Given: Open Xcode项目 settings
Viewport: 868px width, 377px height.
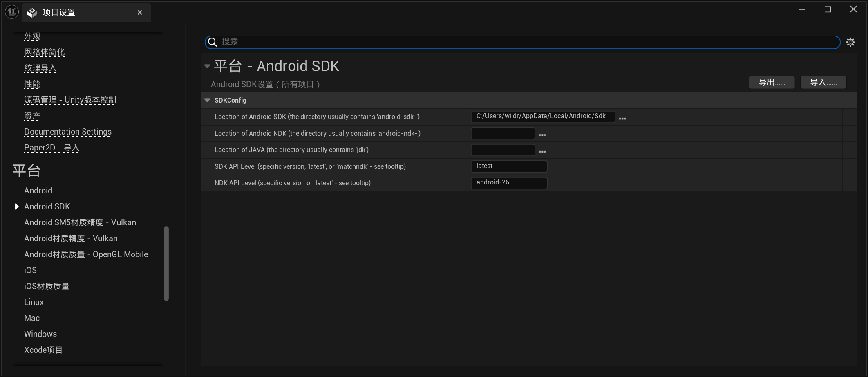Looking at the screenshot, I should pos(43,350).
